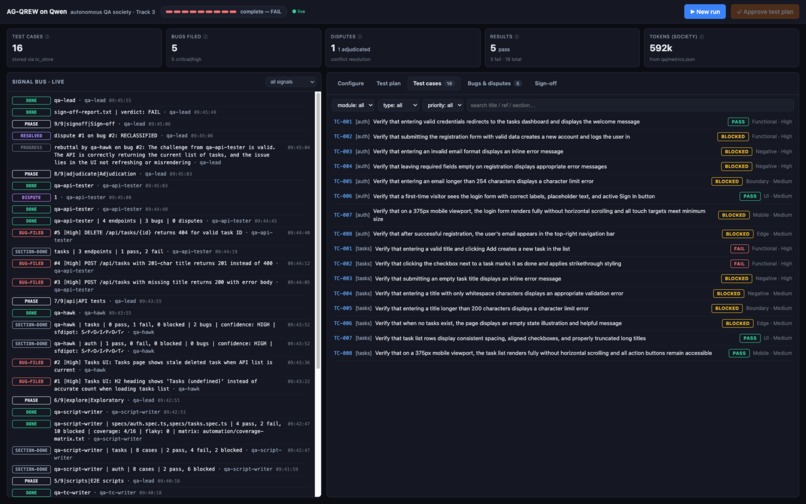
Task: Click the '1 adjudicated' disputes value
Action: pos(354,49)
